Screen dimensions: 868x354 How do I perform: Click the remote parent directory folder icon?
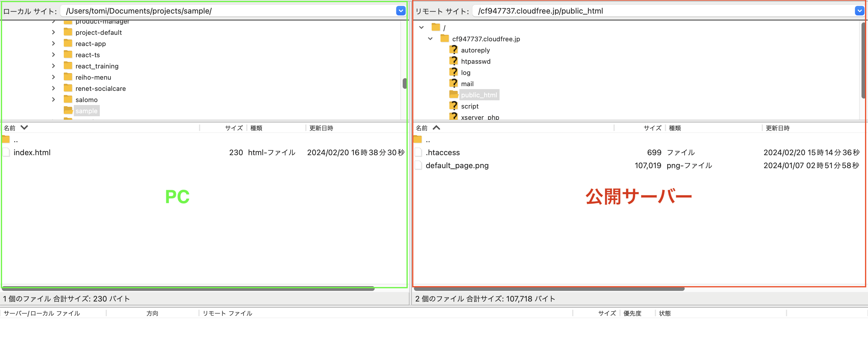point(418,140)
